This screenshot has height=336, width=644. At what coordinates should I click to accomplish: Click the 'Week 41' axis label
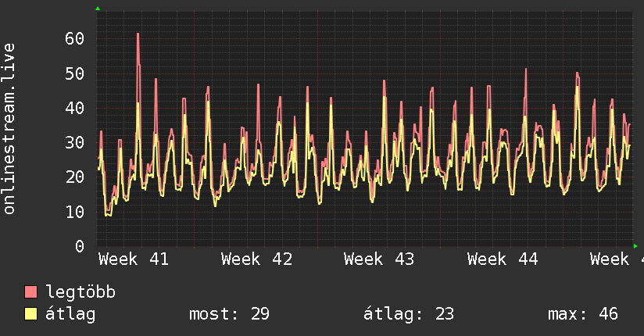[134, 259]
